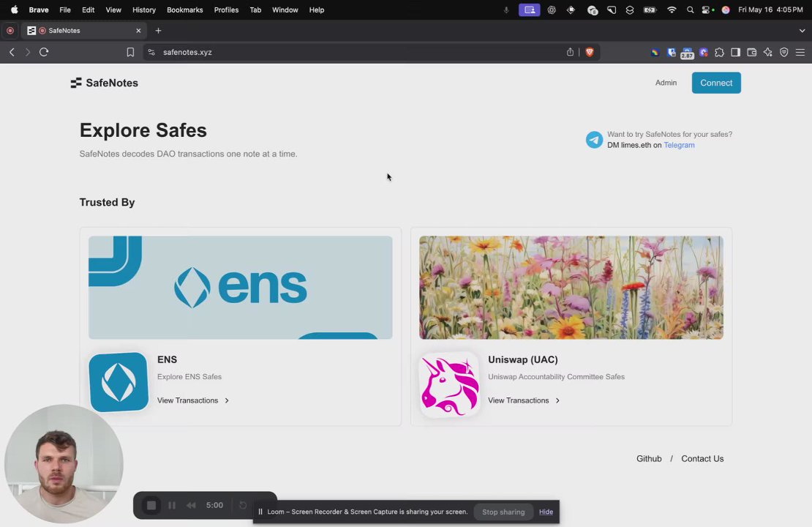The height and width of the screenshot is (527, 812).
Task: Click the site settings icon in address bar
Action: pos(151,53)
